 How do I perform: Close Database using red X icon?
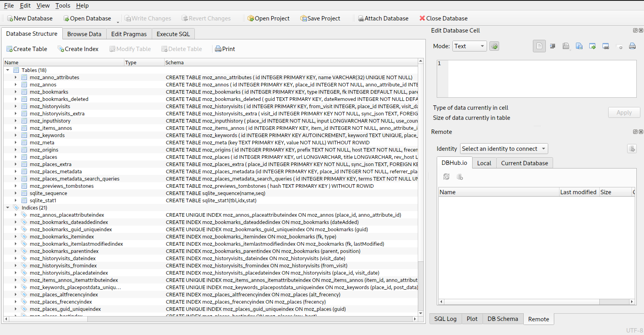422,18
